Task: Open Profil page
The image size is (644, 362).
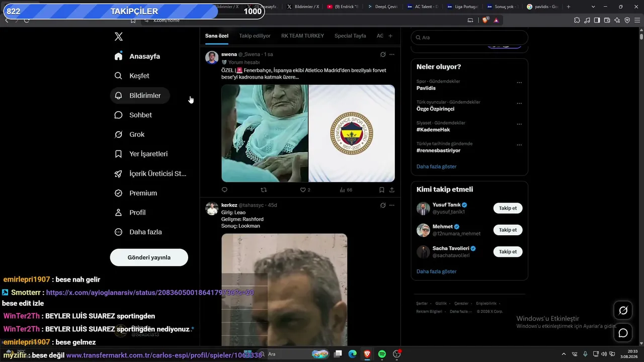Action: (130, 213)
